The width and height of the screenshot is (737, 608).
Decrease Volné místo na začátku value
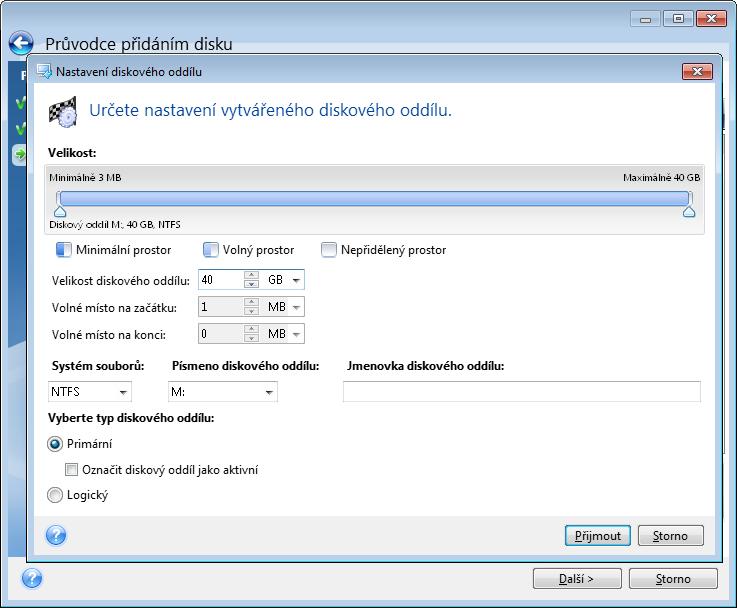coord(251,312)
